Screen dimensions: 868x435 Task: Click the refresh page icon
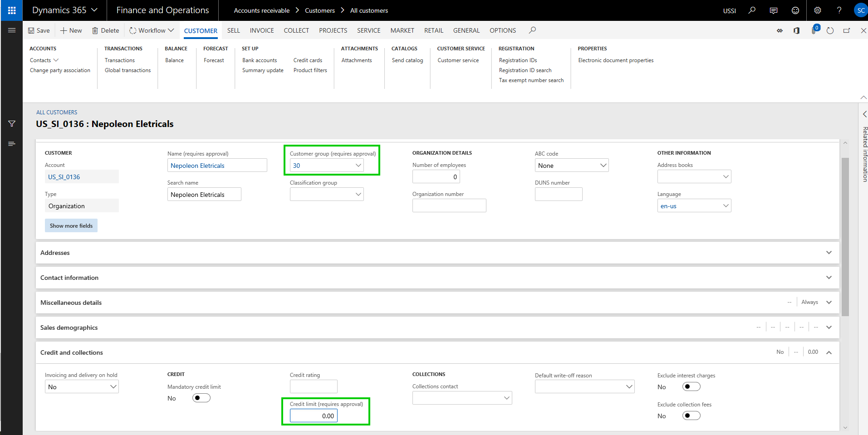[830, 30]
